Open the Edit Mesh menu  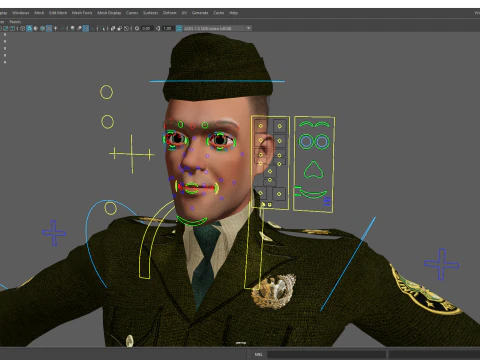point(58,13)
